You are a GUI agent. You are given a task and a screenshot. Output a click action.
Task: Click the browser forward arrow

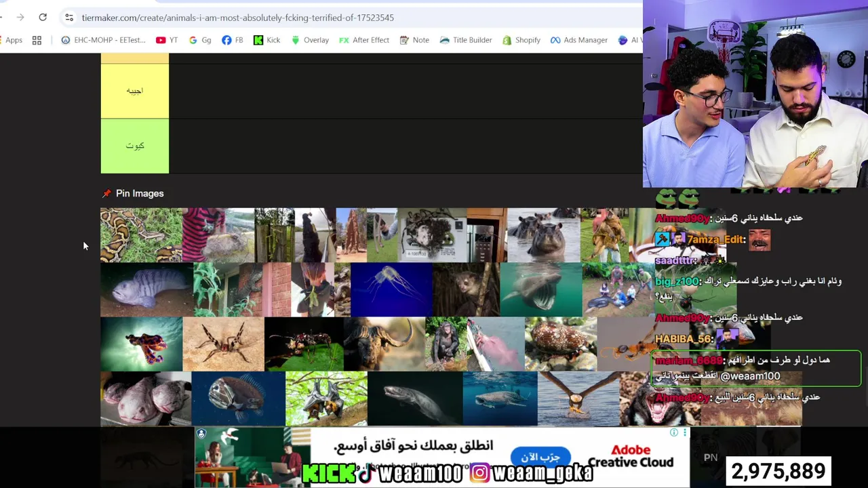pyautogui.click(x=20, y=17)
